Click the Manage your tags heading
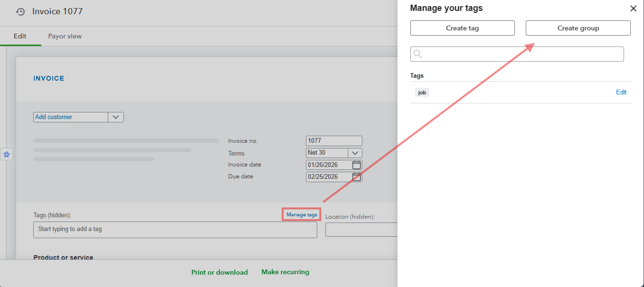 tap(446, 8)
